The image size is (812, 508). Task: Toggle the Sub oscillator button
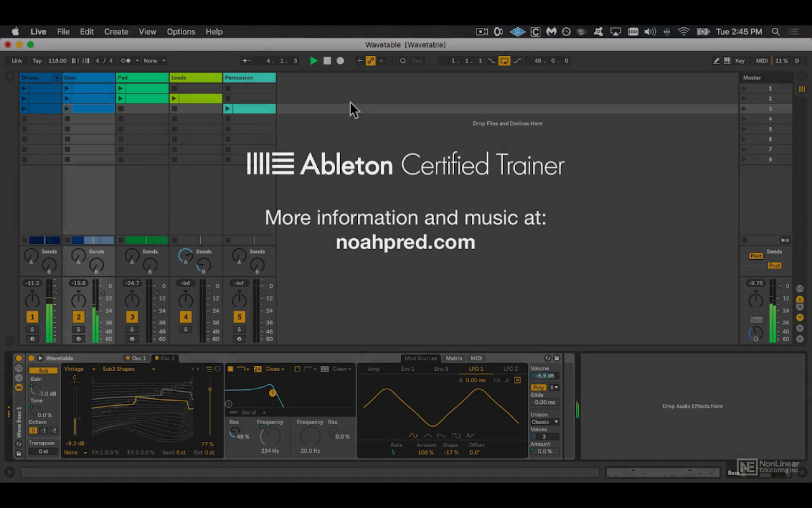click(43, 370)
